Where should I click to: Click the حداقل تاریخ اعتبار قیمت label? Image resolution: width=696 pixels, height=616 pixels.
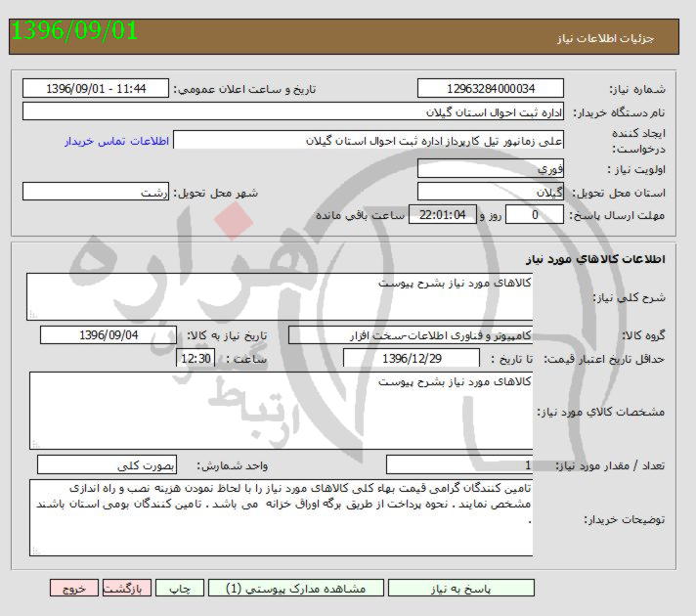[604, 359]
